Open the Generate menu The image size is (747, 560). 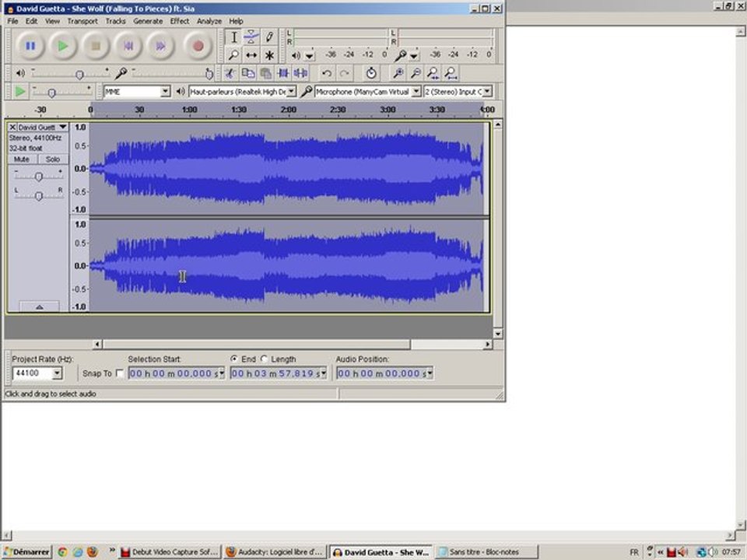pos(148,21)
